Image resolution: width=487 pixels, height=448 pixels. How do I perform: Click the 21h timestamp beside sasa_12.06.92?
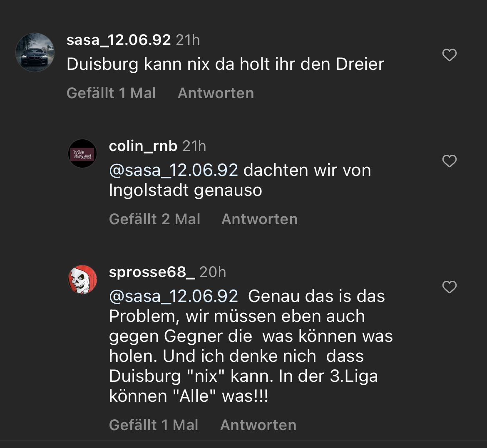188,40
